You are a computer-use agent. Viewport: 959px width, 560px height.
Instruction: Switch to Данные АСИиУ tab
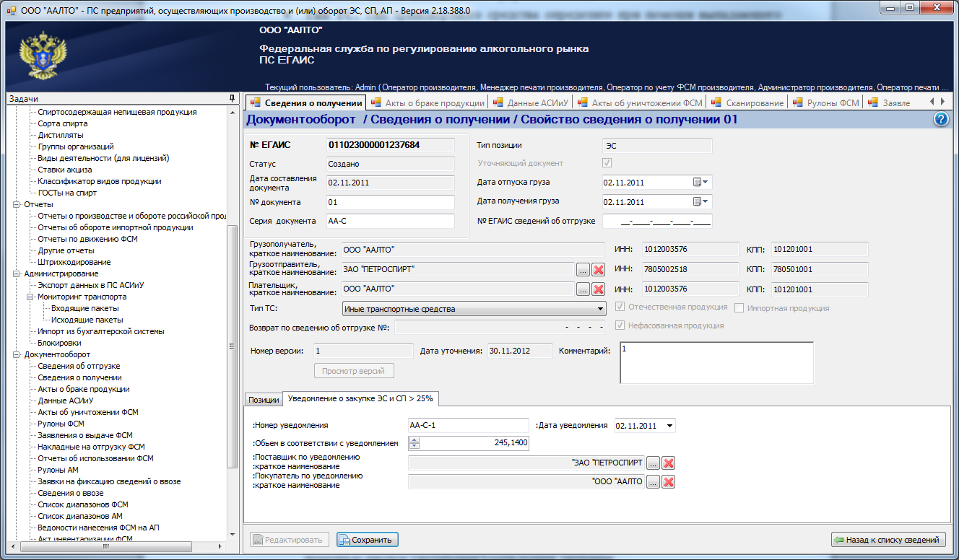[530, 103]
